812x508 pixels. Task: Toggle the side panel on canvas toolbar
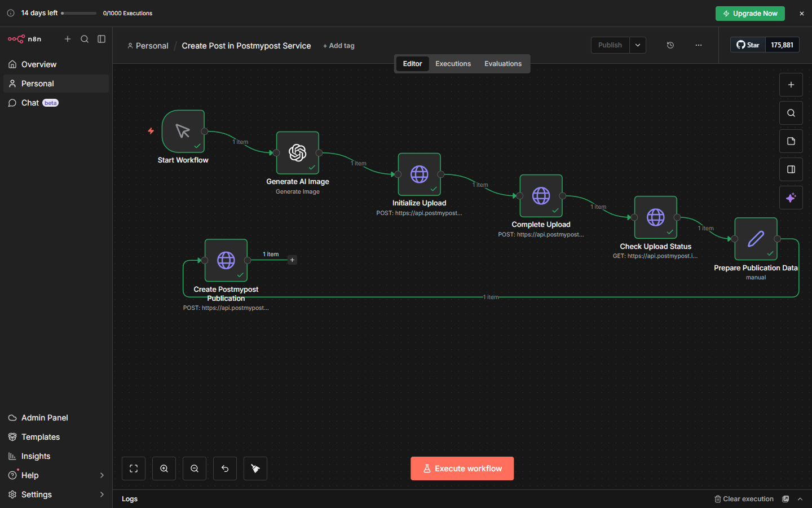[x=791, y=169]
